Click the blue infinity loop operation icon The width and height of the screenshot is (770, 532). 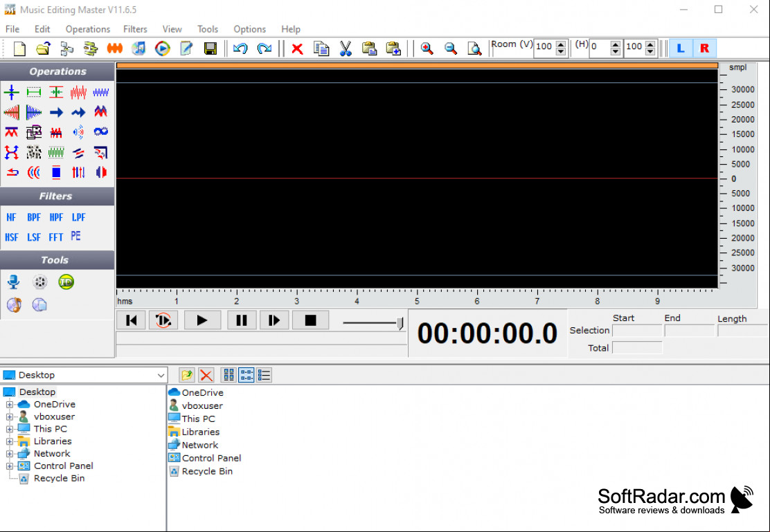coord(100,132)
